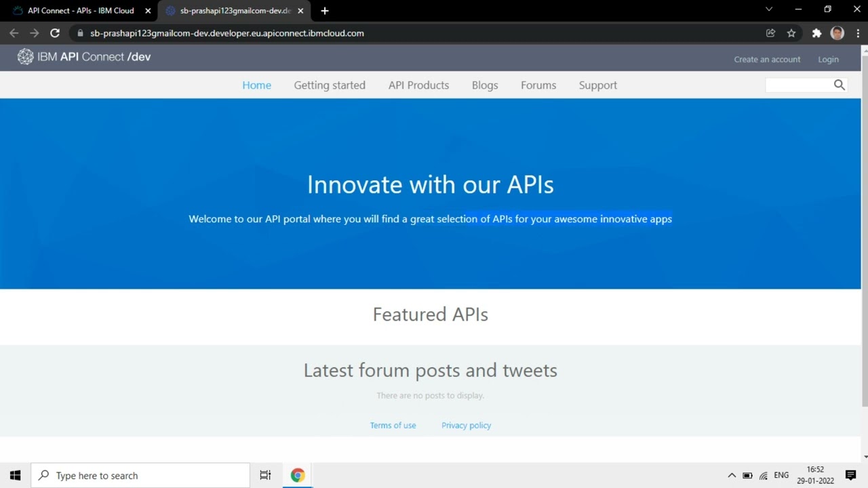Open the notification center icon
The width and height of the screenshot is (868, 488).
pos(851,475)
